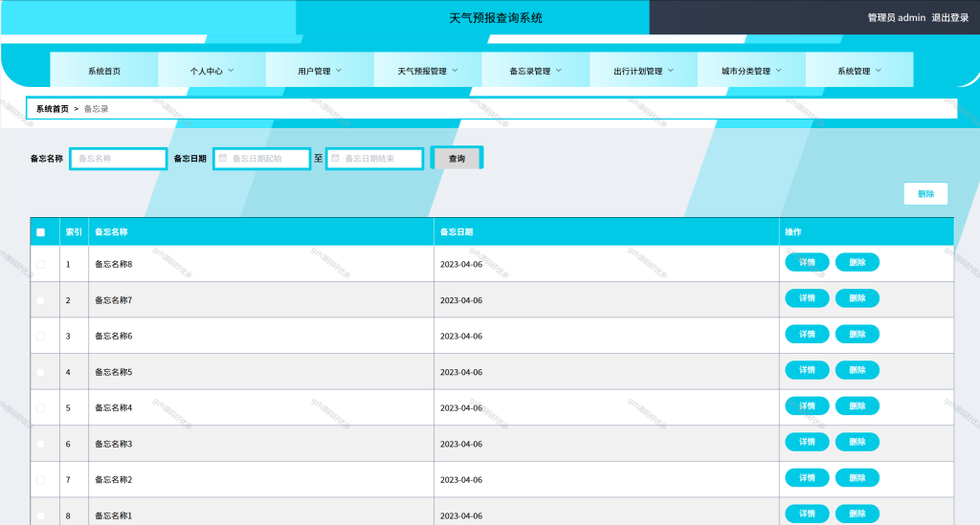Delete the 备忘名称2 row
Image resolution: width=980 pixels, height=525 pixels.
(x=857, y=477)
